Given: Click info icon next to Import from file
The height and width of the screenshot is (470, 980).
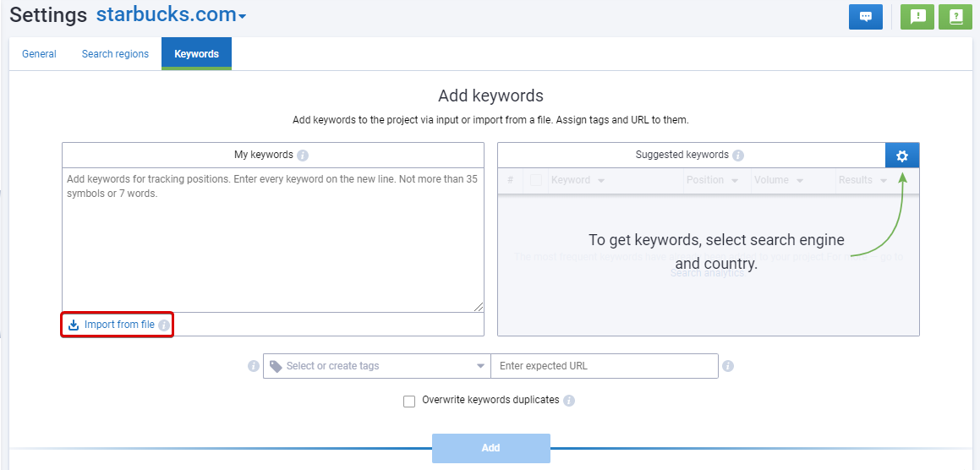Looking at the screenshot, I should click(x=164, y=325).
